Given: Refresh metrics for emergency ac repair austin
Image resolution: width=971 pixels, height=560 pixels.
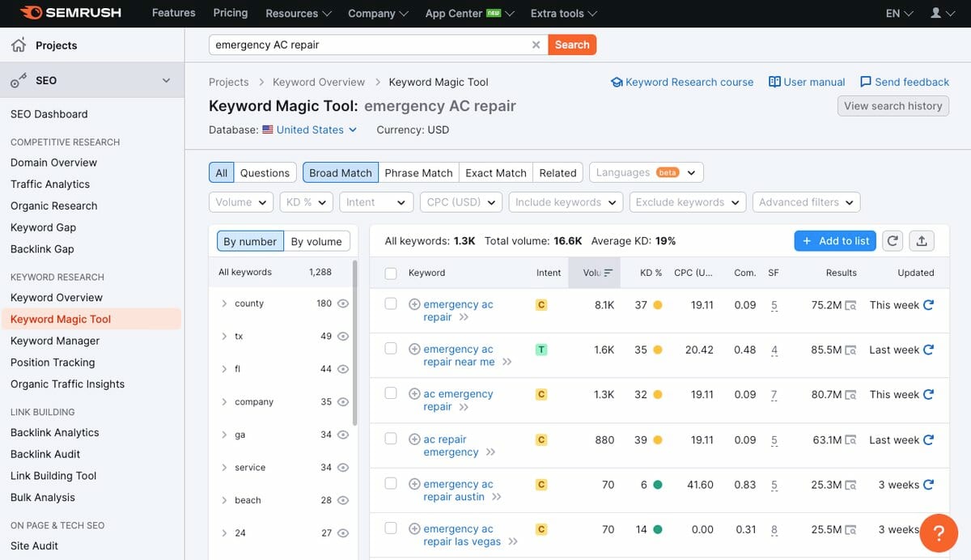Looking at the screenshot, I should [928, 485].
